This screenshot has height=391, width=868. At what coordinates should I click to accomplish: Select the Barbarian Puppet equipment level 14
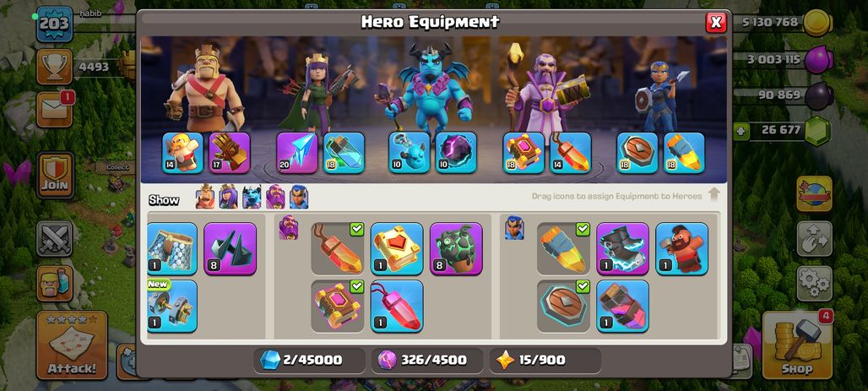(x=182, y=153)
